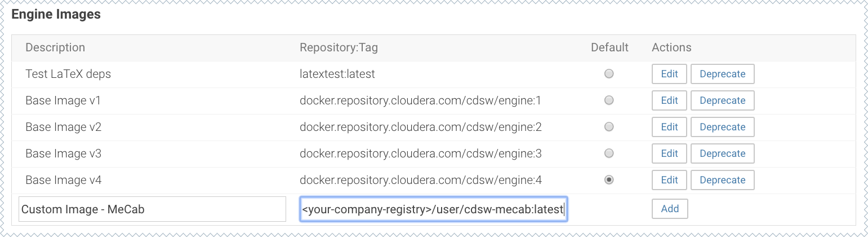Deprecate the Test LaTeX deps image
Viewport: 868px width, 237px height.
point(722,74)
